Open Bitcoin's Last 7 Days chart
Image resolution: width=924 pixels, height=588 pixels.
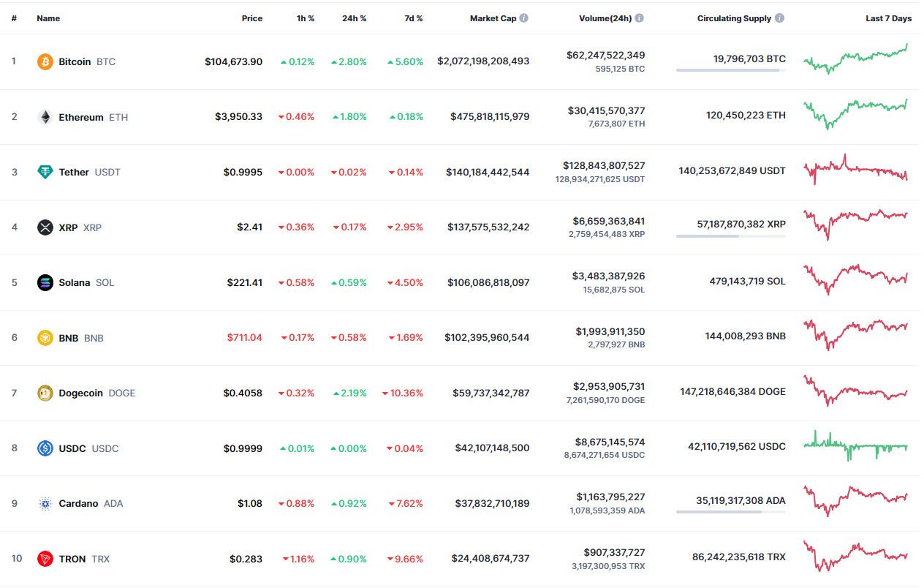coord(855,59)
